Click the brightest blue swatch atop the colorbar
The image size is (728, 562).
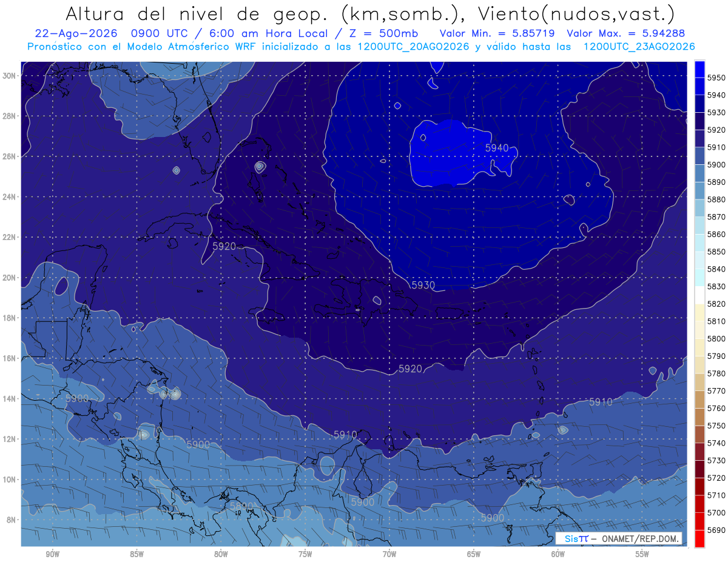(699, 68)
